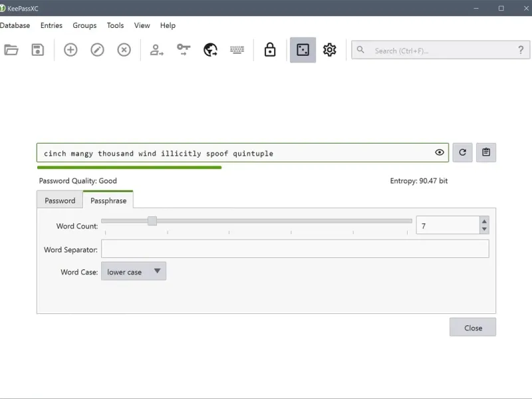Increase word count with up arrow
532x399 pixels.
tap(484, 221)
